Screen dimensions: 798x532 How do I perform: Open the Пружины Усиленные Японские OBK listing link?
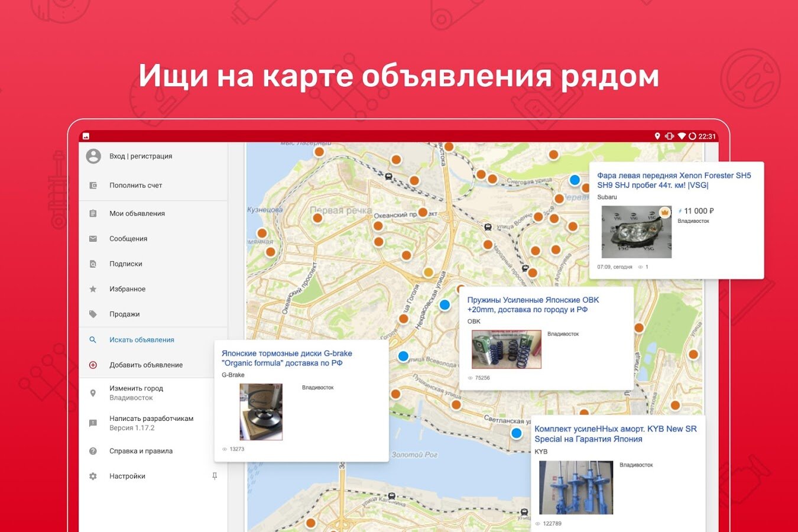(x=533, y=304)
